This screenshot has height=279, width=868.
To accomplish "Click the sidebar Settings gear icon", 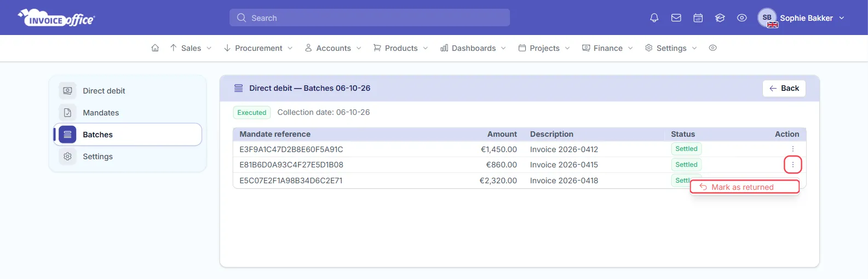I will [x=67, y=156].
